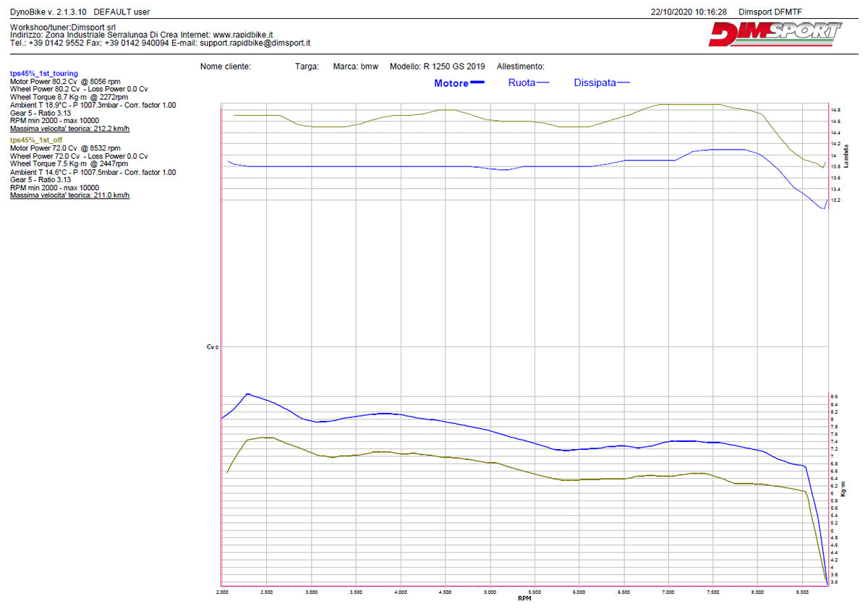Click the RPM axis title below the chart
868x614 pixels.
tap(526, 599)
